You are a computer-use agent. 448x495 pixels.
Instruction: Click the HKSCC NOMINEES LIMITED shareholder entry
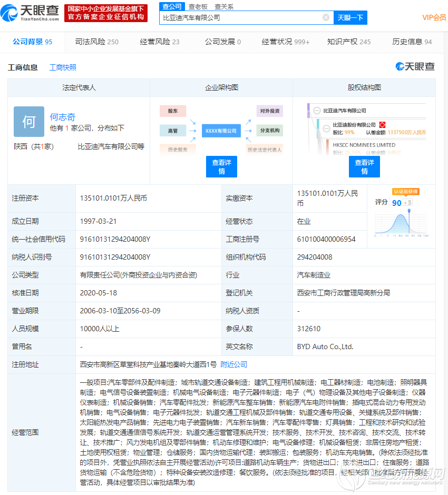[x=364, y=145]
